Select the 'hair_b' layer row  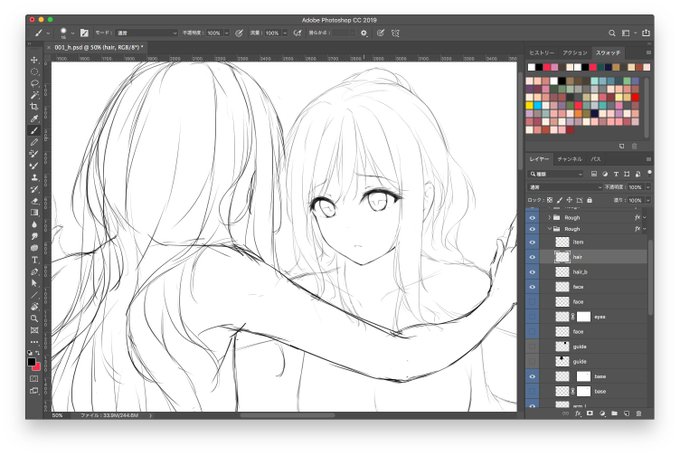point(592,272)
